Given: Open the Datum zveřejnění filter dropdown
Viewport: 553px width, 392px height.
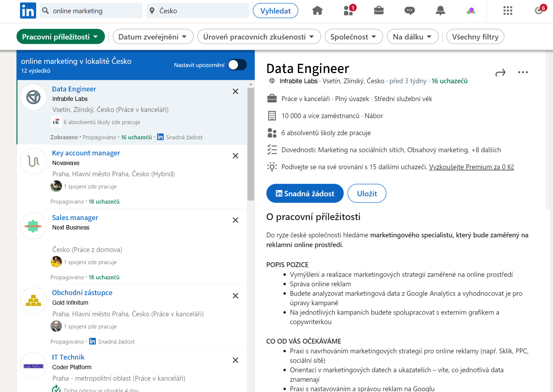Looking at the screenshot, I should click(153, 37).
